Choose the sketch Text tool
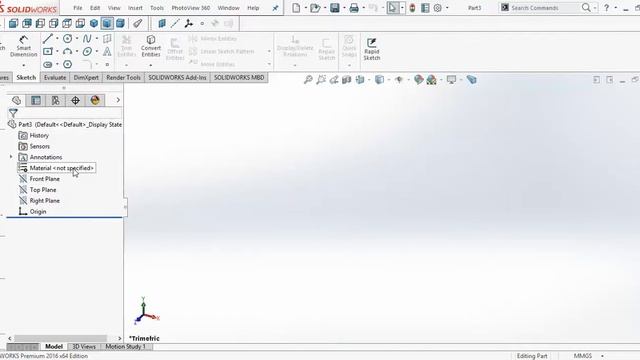The width and height of the screenshot is (640, 360). pyautogui.click(x=107, y=51)
